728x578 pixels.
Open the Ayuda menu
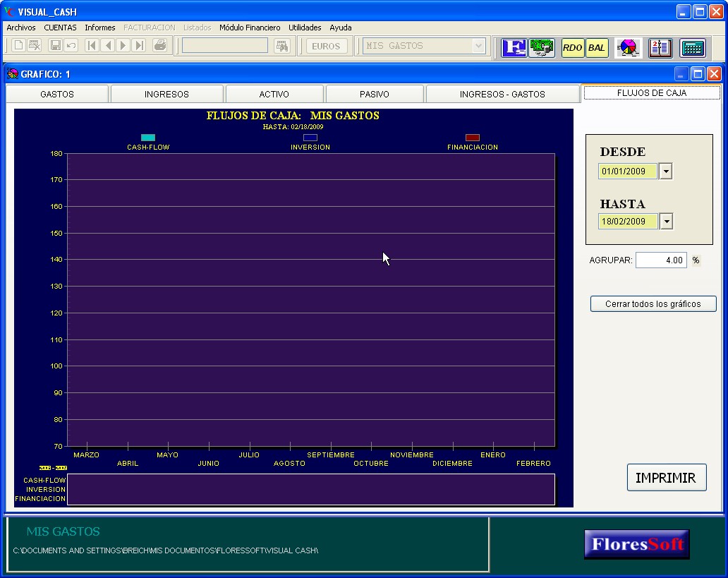(x=340, y=28)
